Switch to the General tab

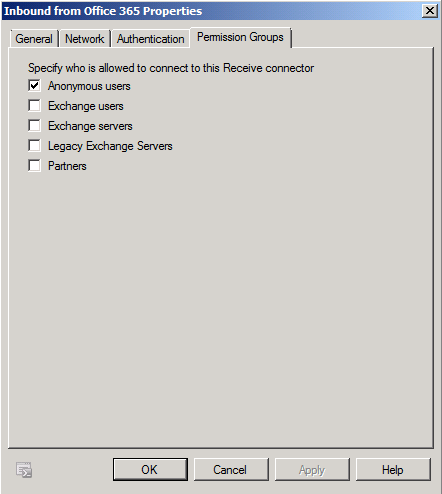pyautogui.click(x=34, y=39)
